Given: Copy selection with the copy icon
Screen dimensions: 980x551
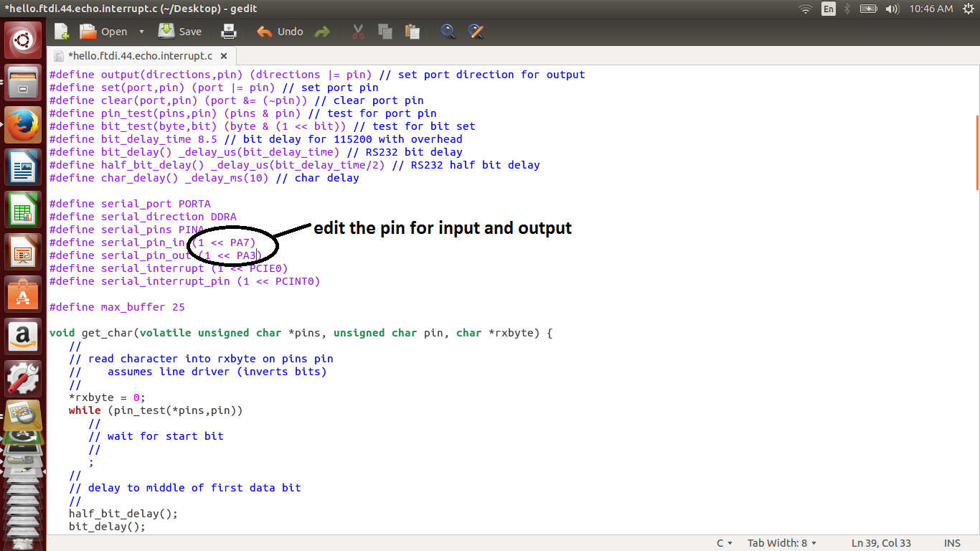Looking at the screenshot, I should coord(385,32).
